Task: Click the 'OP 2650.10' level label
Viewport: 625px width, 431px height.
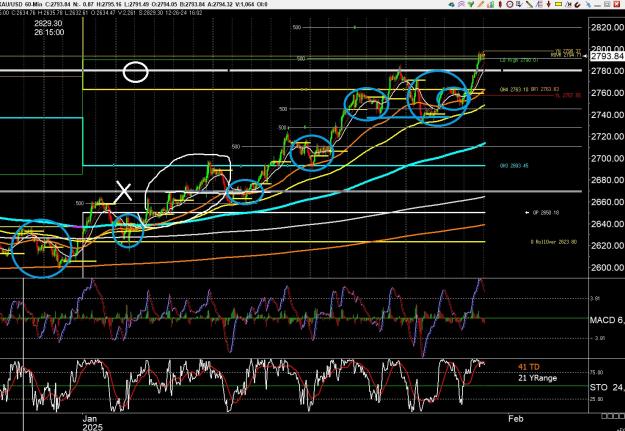Action: 546,213
